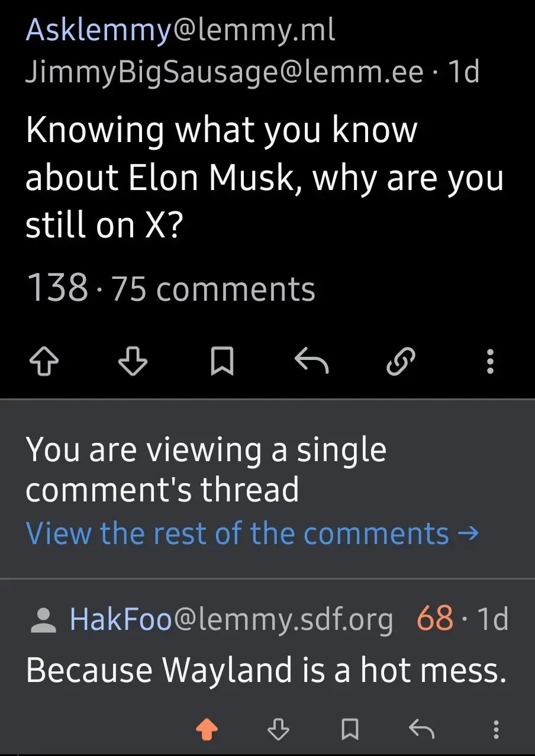Screen dimensions: 535x756
Task: Save HakFoo's comment with bookmark icon
Action: (350, 731)
